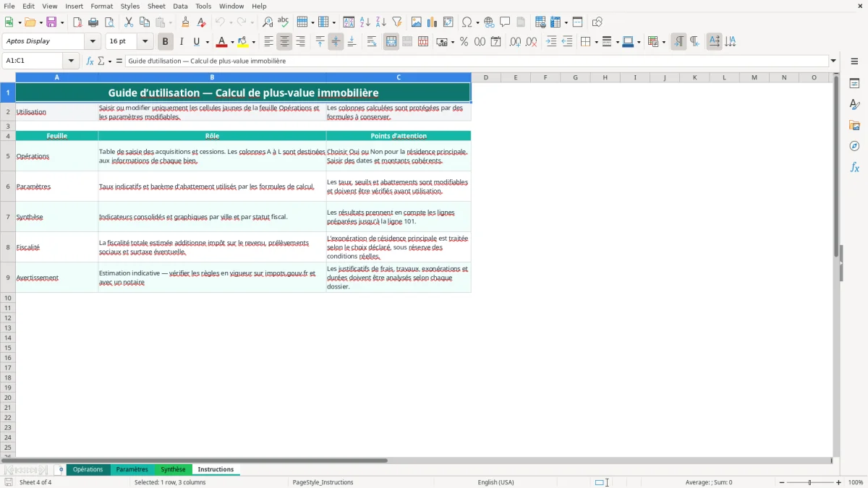This screenshot has height=488, width=868.
Task: Add a decimal place icon
Action: [515, 42]
